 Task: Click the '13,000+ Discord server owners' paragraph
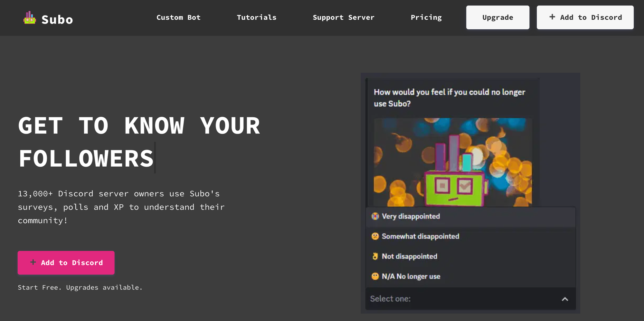click(121, 207)
